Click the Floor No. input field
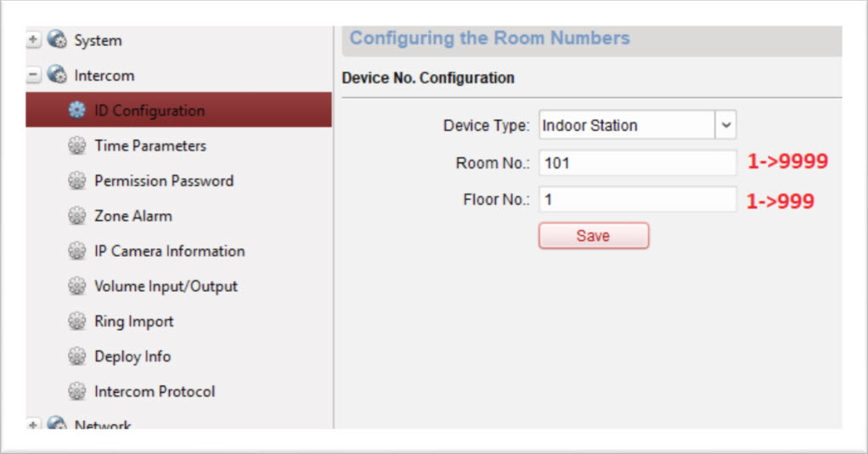 pos(637,200)
